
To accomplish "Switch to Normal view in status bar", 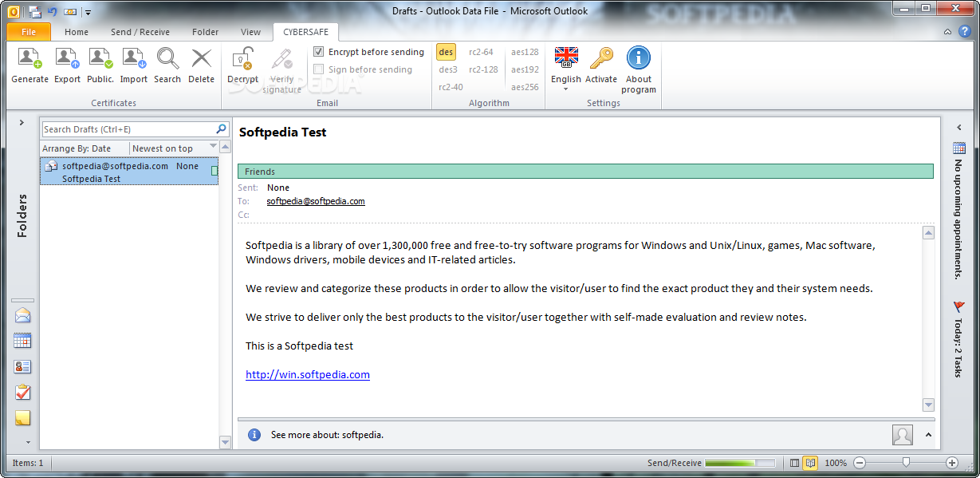I will coord(794,463).
